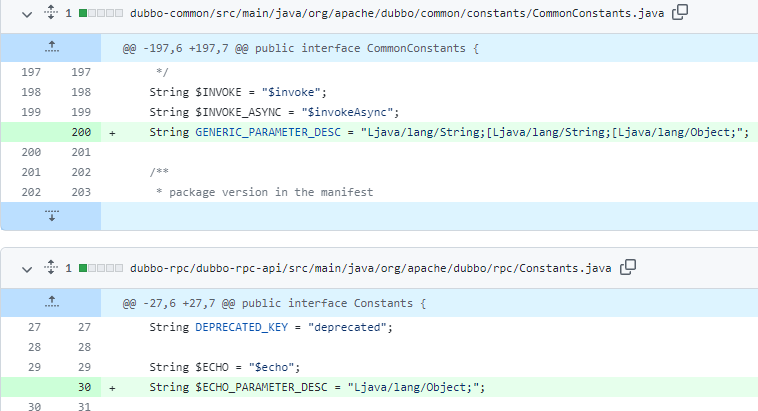Viewport: 758px width, 411px height.
Task: Open the dubbo-rpc-api Constants.java path link
Action: [x=370, y=268]
